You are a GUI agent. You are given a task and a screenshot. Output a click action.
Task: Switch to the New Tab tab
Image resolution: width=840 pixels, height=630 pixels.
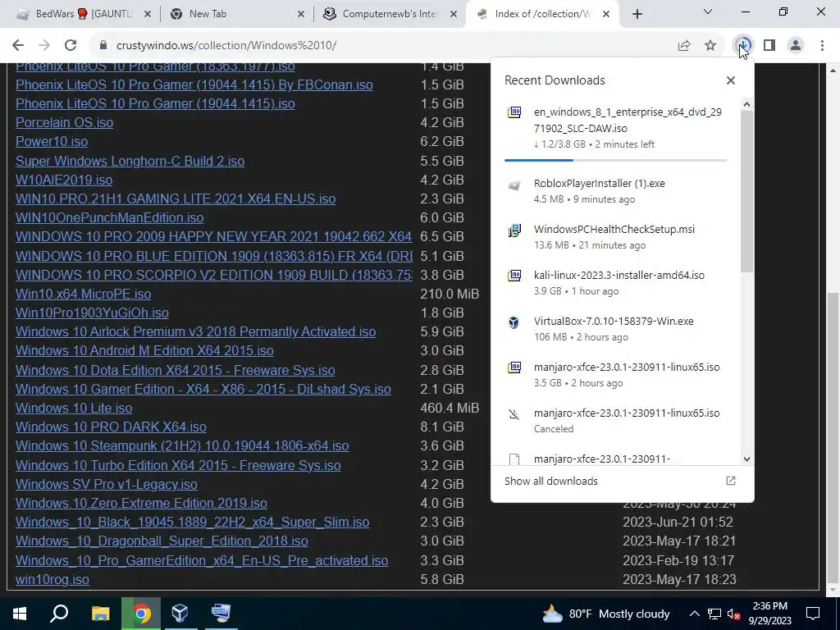tap(237, 14)
